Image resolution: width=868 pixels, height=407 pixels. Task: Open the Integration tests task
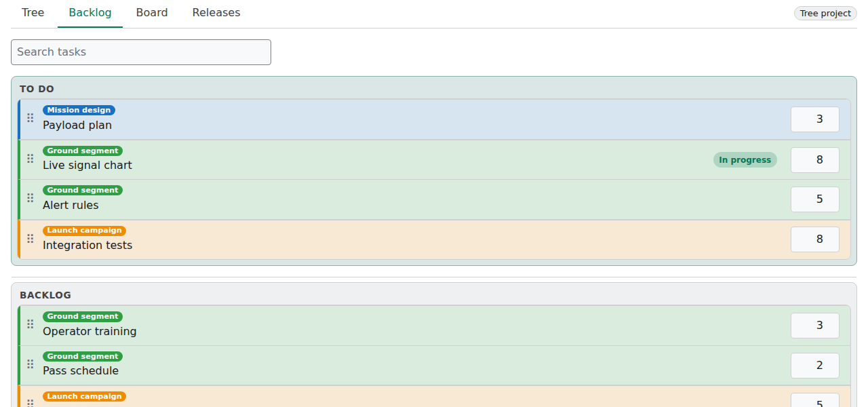87,246
